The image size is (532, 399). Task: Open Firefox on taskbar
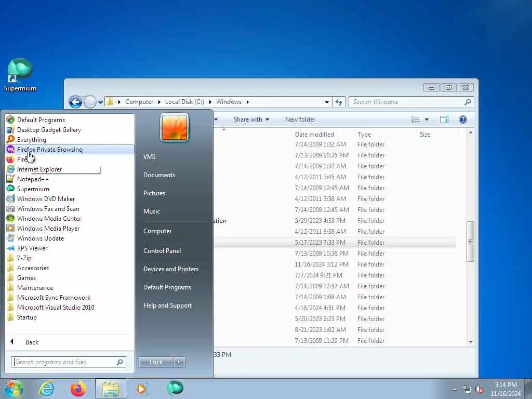point(78,389)
